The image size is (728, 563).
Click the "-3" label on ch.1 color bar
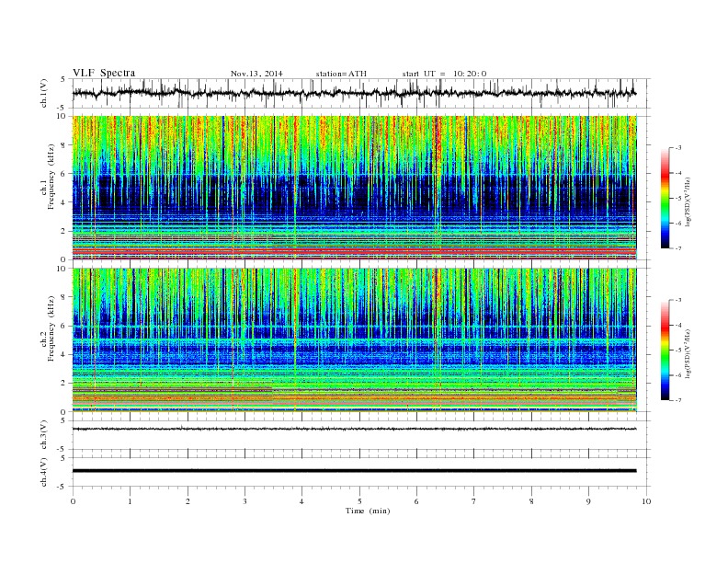click(678, 148)
